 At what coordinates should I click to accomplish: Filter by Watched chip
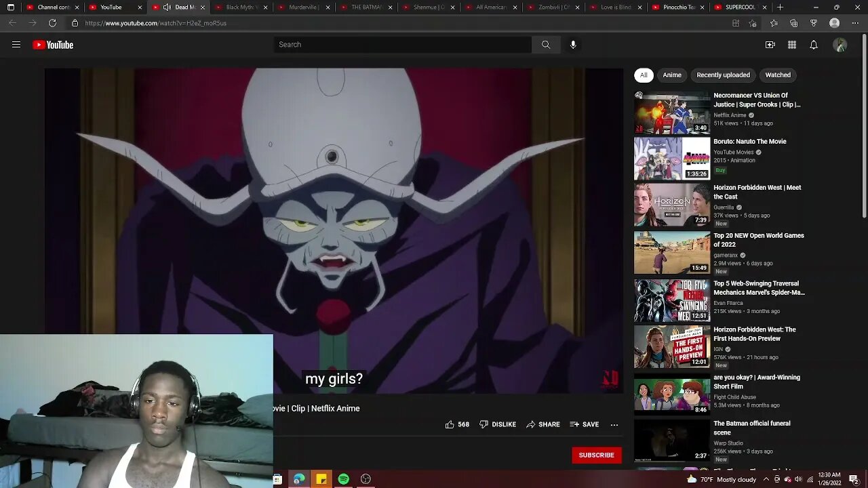coord(778,75)
